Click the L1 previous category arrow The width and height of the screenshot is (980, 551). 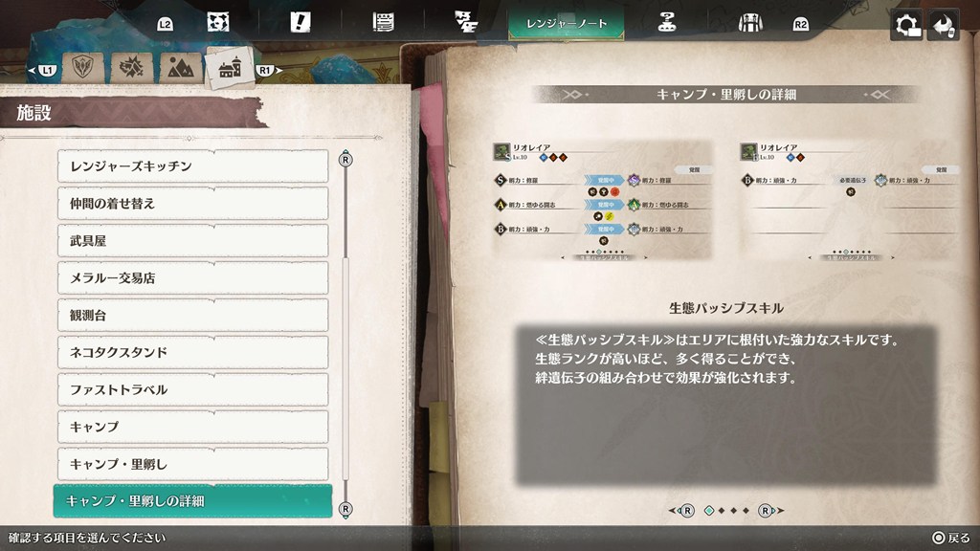(42, 70)
